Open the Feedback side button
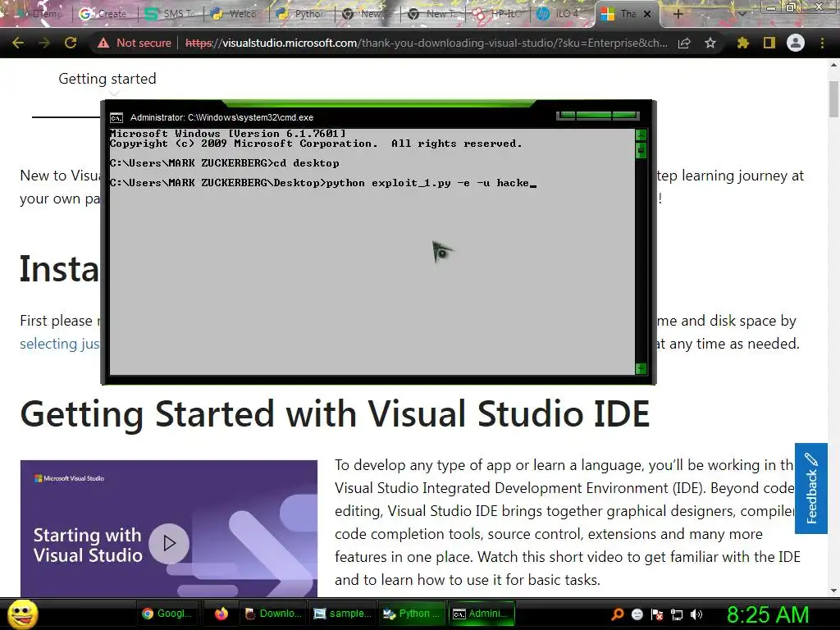 [x=811, y=489]
